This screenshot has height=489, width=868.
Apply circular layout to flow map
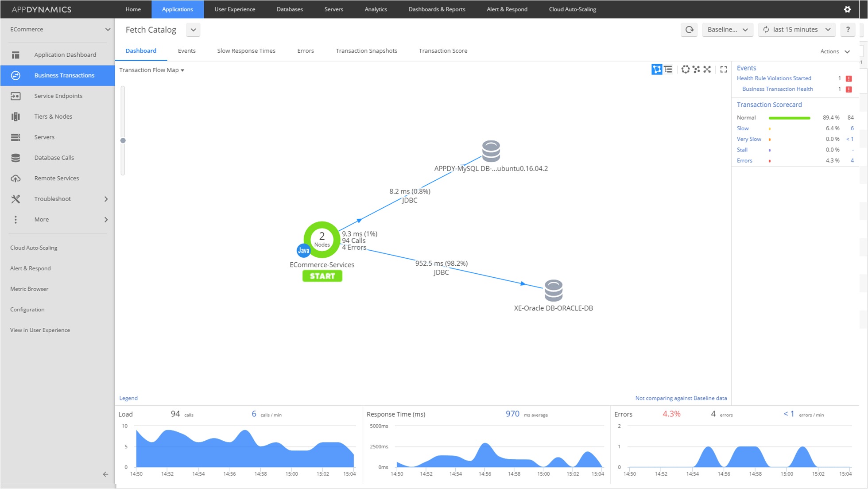click(x=685, y=70)
